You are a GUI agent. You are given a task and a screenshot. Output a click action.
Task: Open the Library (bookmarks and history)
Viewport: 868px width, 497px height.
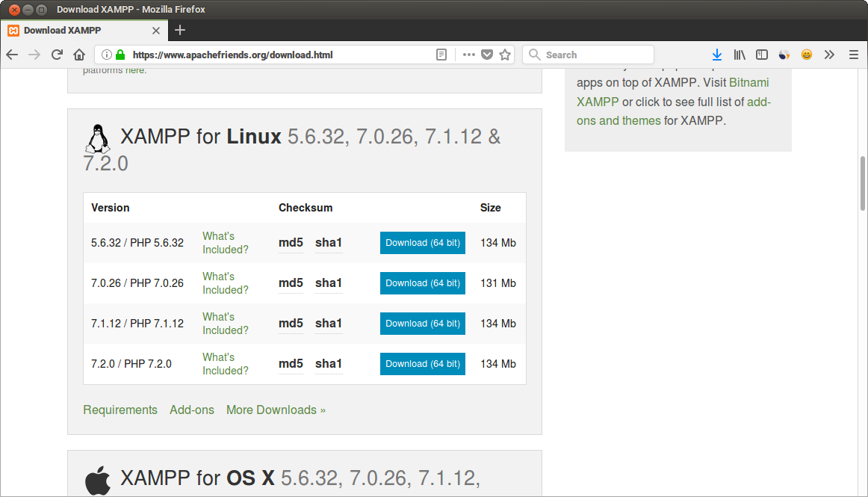[x=740, y=55]
